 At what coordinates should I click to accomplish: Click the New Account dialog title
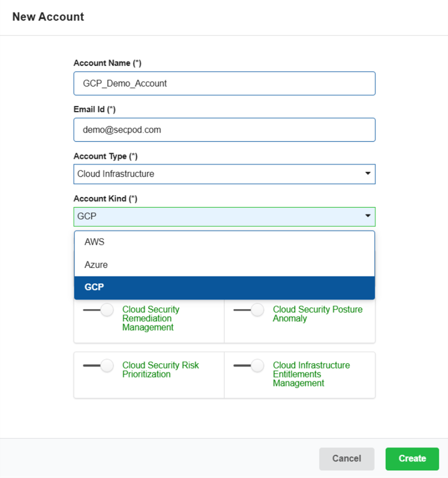[x=48, y=17]
